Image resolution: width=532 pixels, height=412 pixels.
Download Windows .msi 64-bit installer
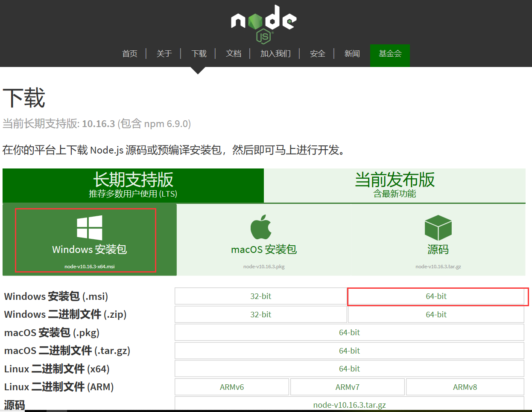tap(436, 296)
